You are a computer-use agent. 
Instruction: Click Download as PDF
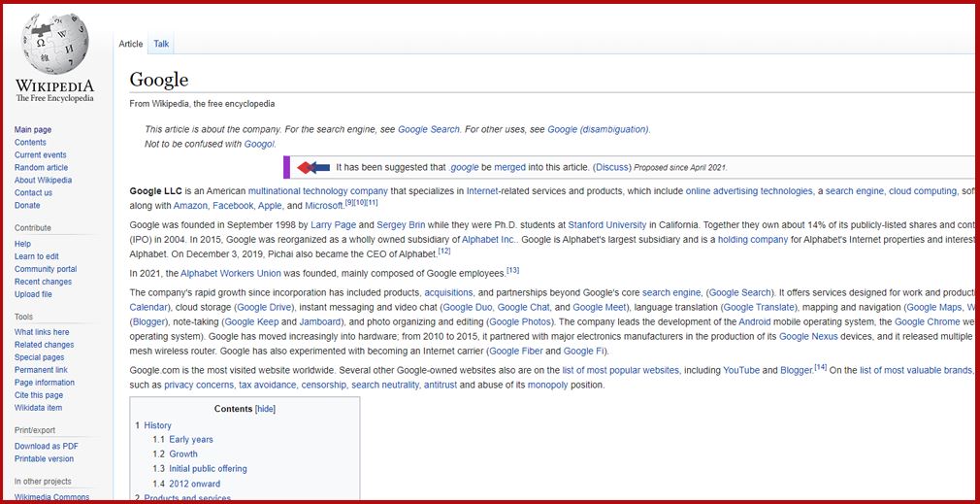pos(47,446)
